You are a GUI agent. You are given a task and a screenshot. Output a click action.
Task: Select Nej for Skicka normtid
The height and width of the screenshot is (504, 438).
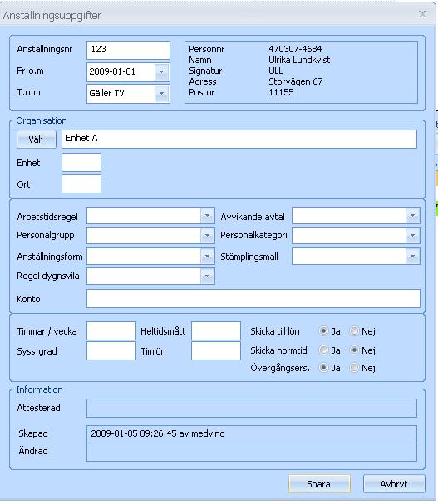354,350
